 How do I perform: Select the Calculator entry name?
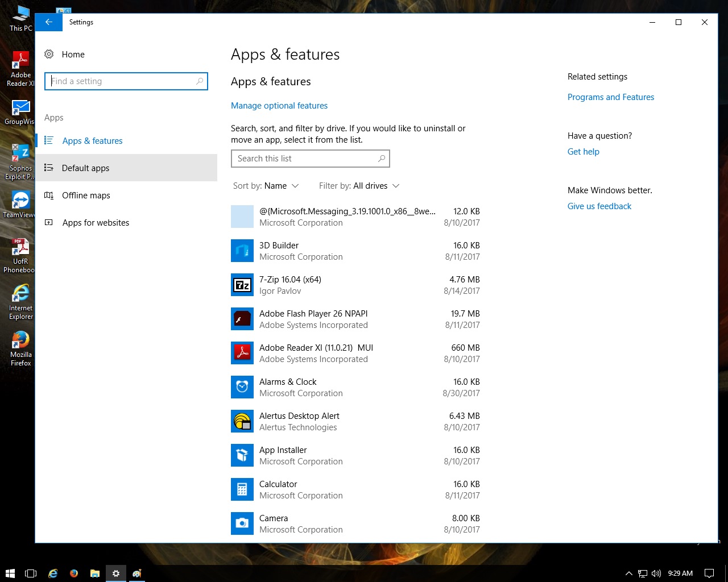point(278,484)
